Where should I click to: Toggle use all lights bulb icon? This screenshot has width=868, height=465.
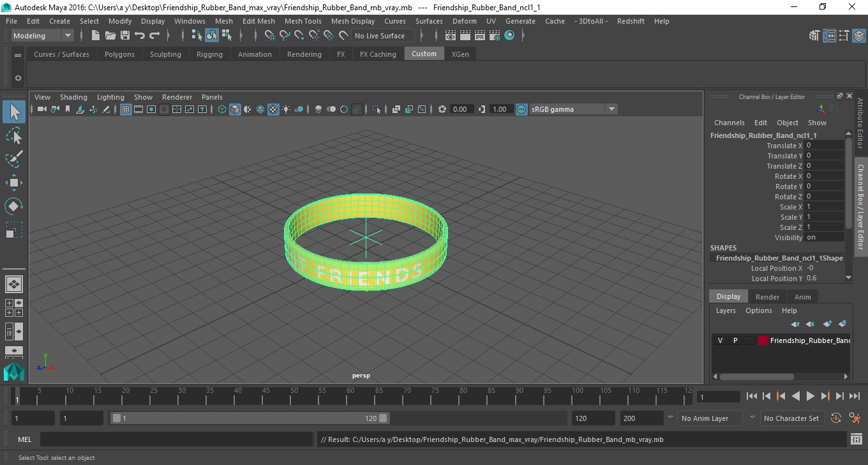click(x=286, y=109)
